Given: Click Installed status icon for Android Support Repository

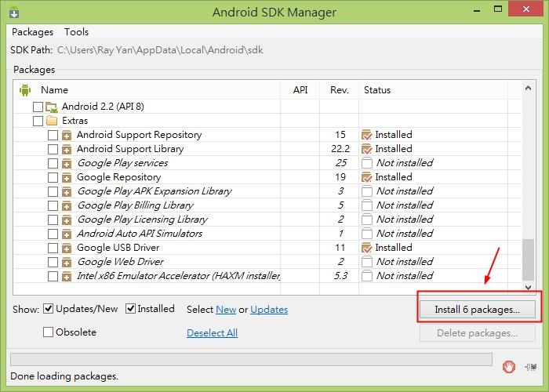Looking at the screenshot, I should 366,135.
